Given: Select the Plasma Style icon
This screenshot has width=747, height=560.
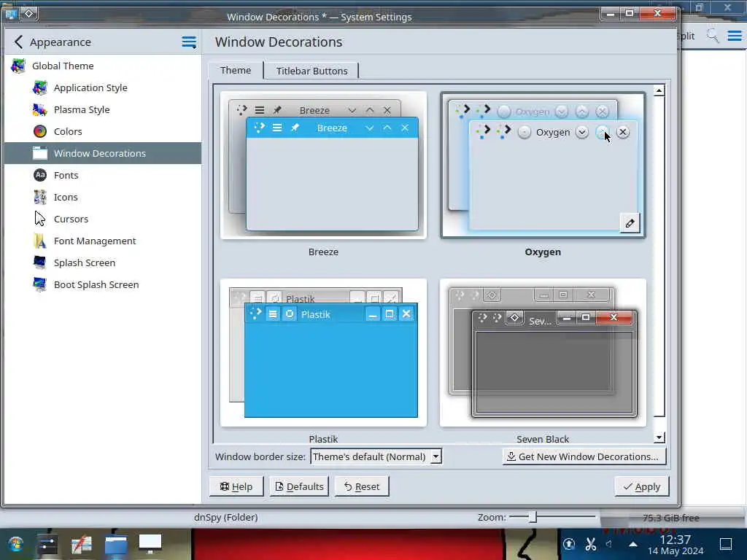Looking at the screenshot, I should (40, 109).
